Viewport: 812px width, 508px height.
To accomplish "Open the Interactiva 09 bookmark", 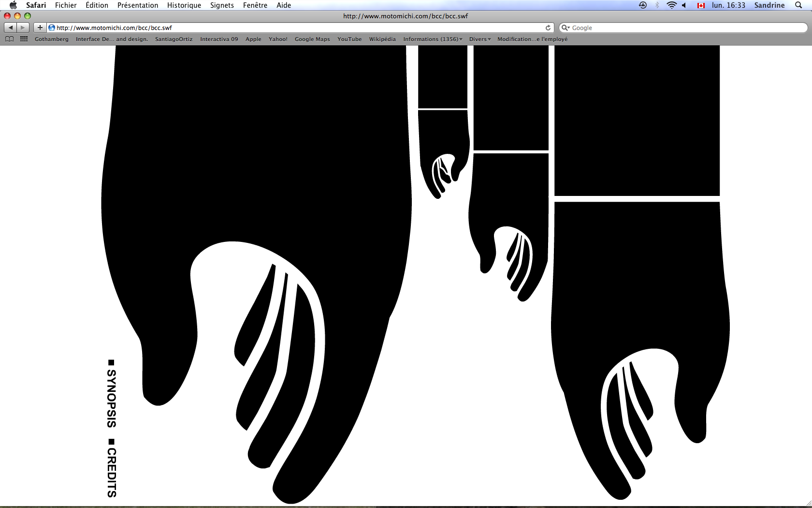I will (219, 39).
